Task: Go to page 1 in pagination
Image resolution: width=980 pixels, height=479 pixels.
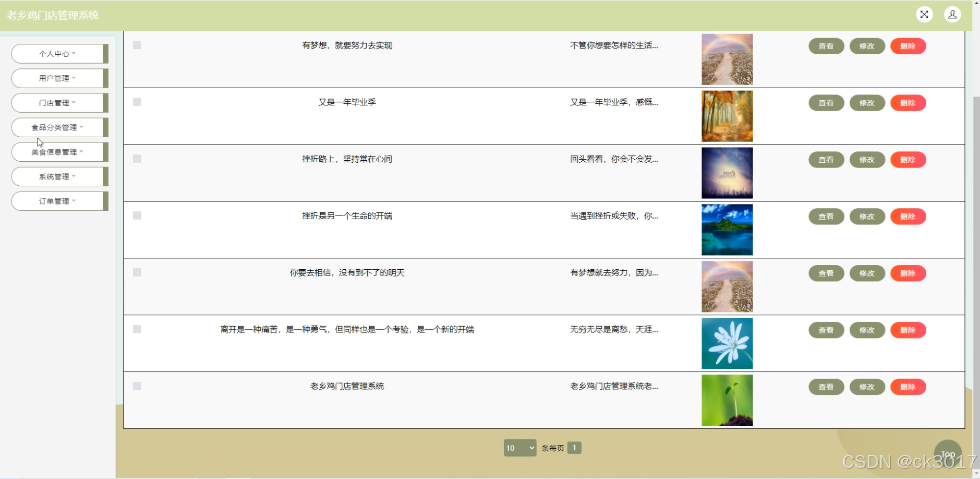Action: (x=574, y=448)
